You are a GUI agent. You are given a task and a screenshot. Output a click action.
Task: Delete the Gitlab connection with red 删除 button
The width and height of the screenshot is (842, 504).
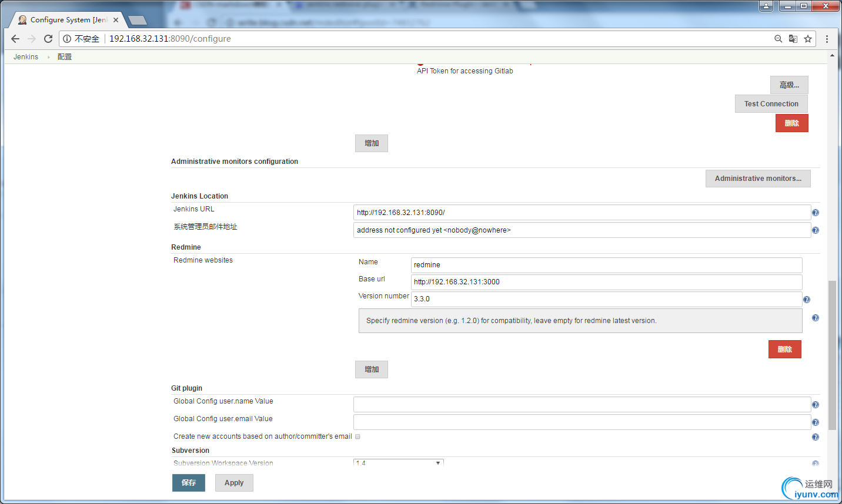(792, 123)
